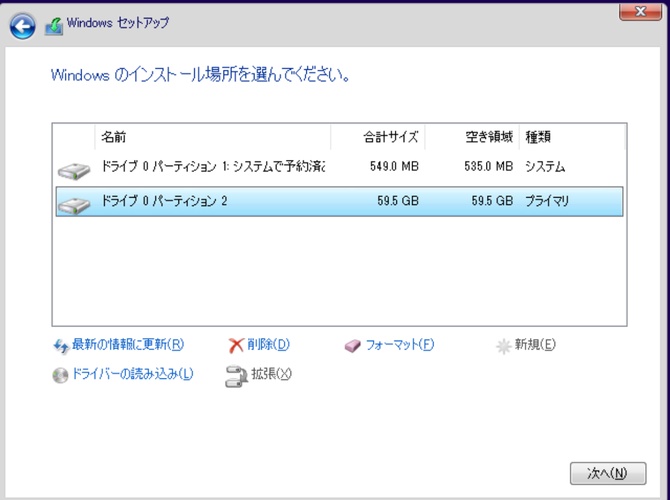The width and height of the screenshot is (670, 500).
Task: Click the pink format eraser icon
Action: click(x=352, y=346)
